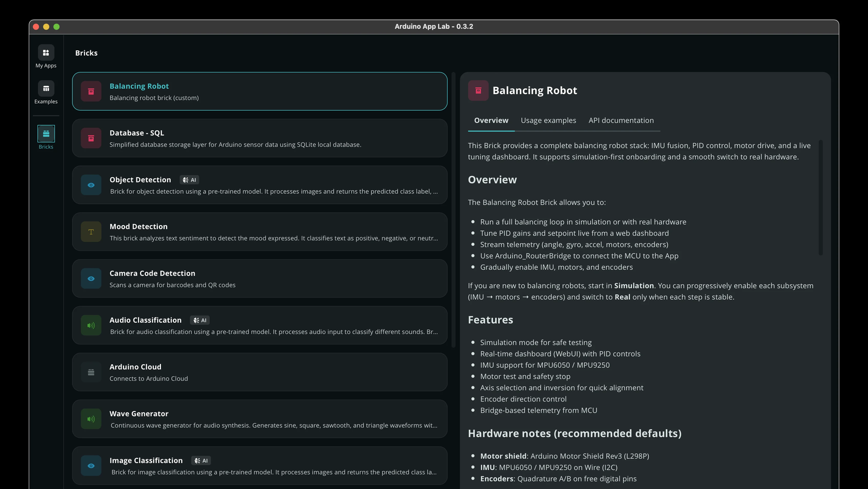The width and height of the screenshot is (868, 489).
Task: Click the AI badge on Object Detection
Action: (189, 180)
